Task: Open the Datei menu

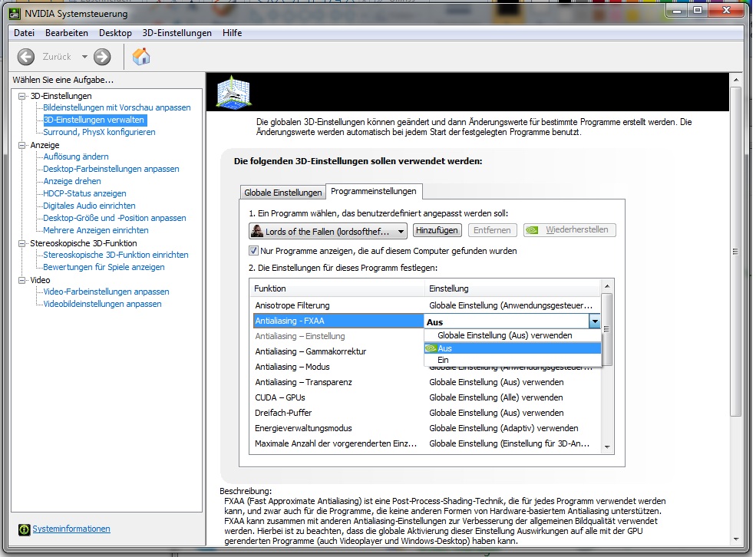Action: [x=24, y=33]
